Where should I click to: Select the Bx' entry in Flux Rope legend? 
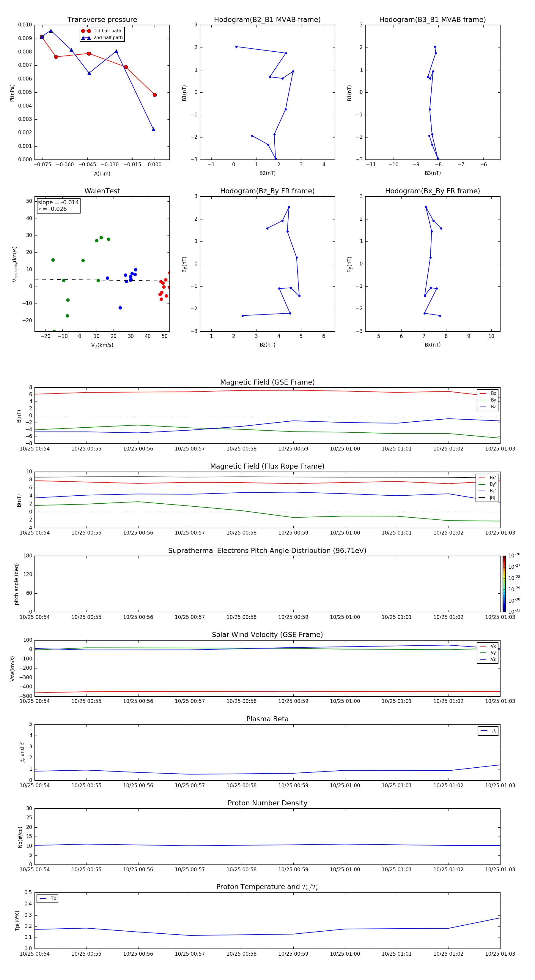click(487, 478)
